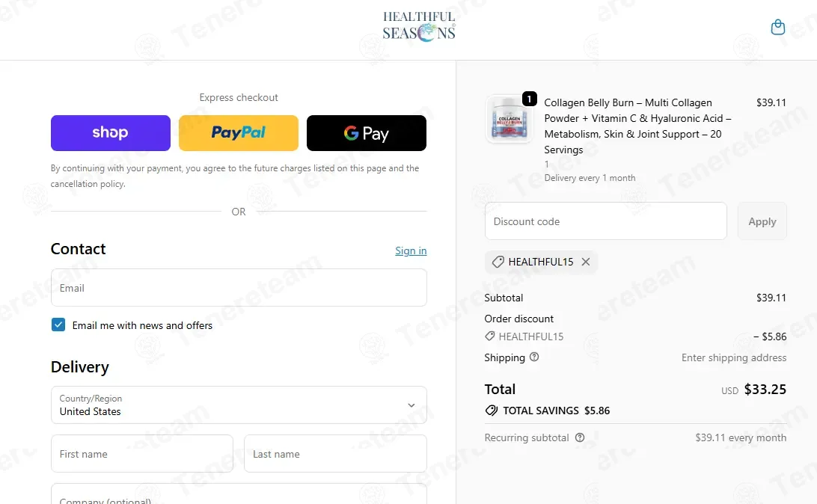The width and height of the screenshot is (817, 504).
Task: Remove the HEALTHFUL15 discount code
Action: click(x=586, y=262)
